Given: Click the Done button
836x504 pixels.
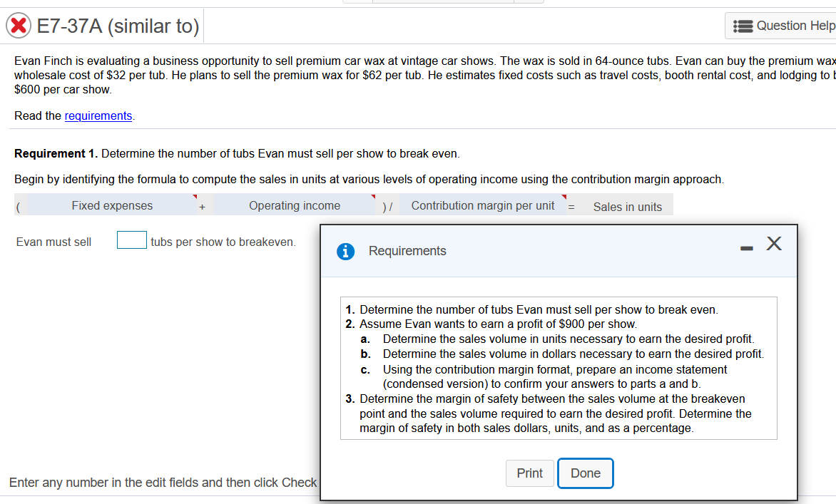Looking at the screenshot, I should tap(585, 473).
